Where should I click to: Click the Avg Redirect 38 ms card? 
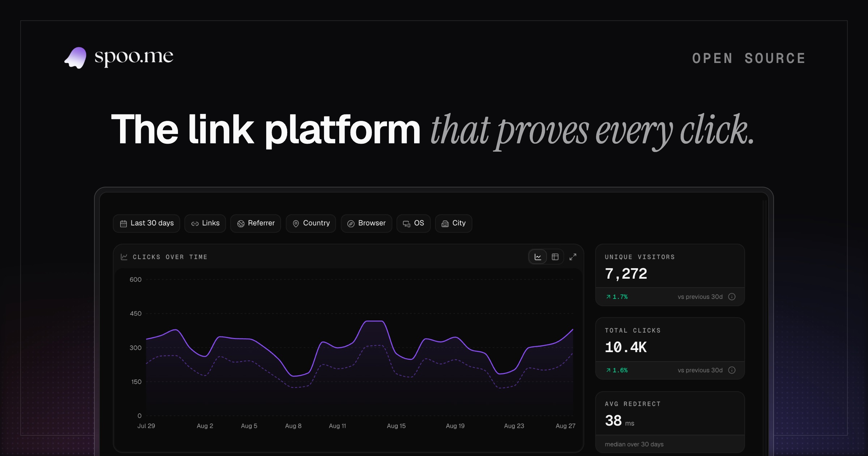pyautogui.click(x=670, y=422)
